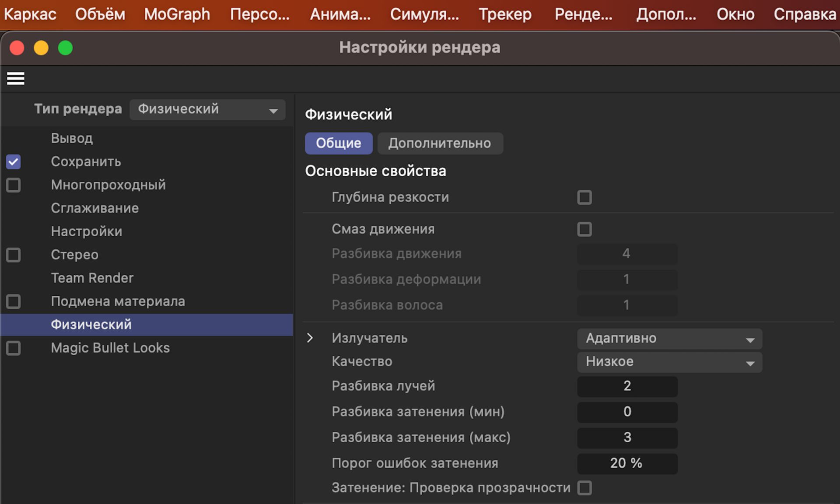Toggle Подмена материала checkbox
The height and width of the screenshot is (504, 840).
point(14,301)
